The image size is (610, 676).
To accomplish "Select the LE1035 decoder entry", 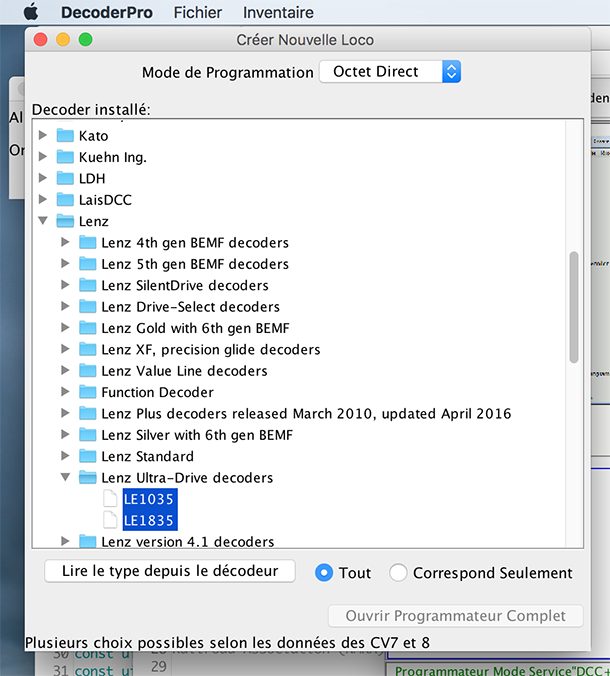I will point(150,499).
